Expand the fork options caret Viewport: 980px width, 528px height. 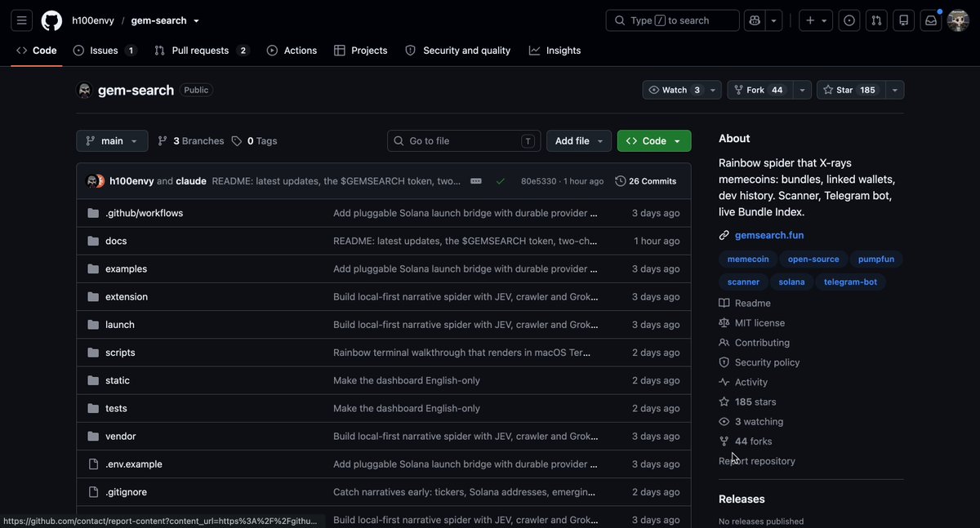pyautogui.click(x=802, y=90)
